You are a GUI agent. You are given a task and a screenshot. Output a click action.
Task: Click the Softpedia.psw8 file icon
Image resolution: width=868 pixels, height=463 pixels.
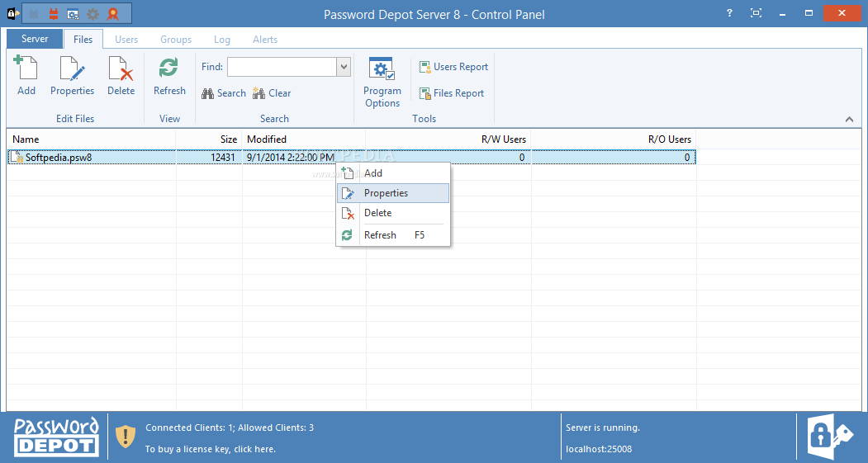(17, 157)
